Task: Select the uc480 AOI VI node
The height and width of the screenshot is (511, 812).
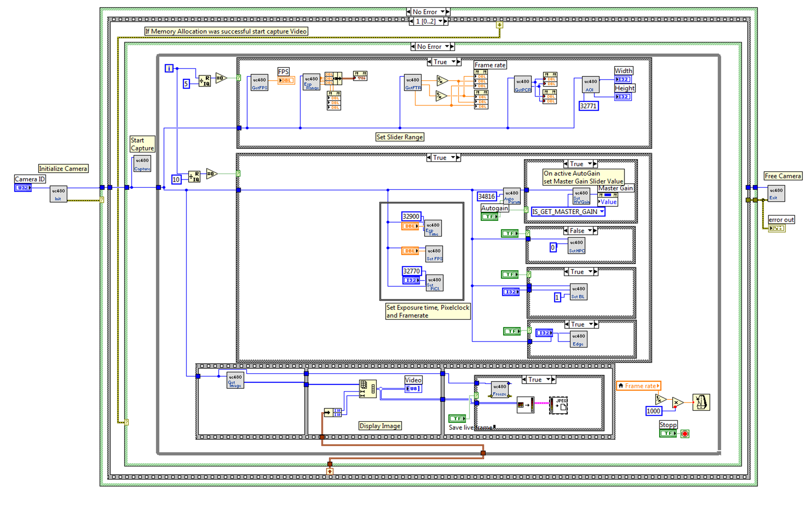Action: [x=590, y=84]
